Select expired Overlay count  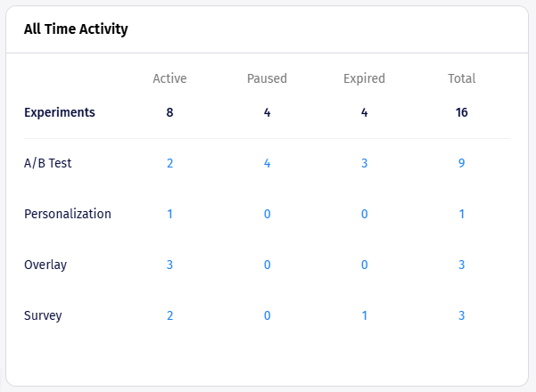364,265
